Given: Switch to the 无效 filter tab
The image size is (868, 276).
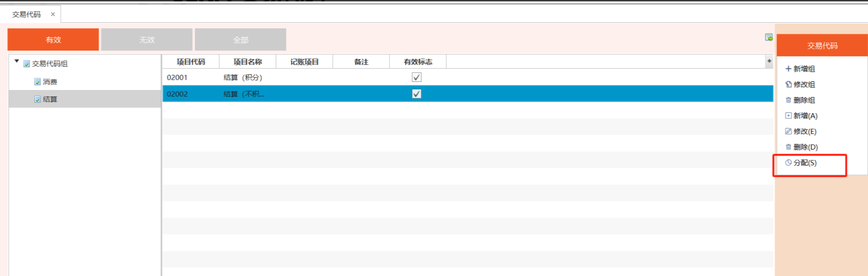Looking at the screenshot, I should 147,40.
